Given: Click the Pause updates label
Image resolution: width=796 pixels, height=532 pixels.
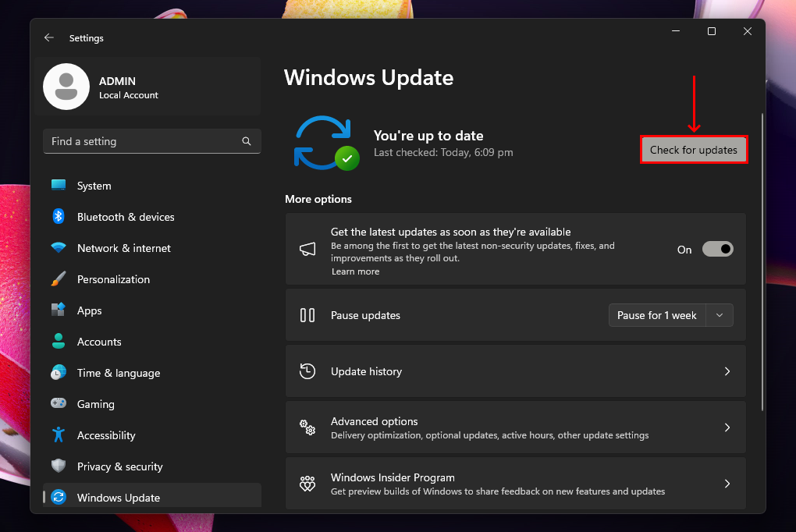Looking at the screenshot, I should [365, 315].
